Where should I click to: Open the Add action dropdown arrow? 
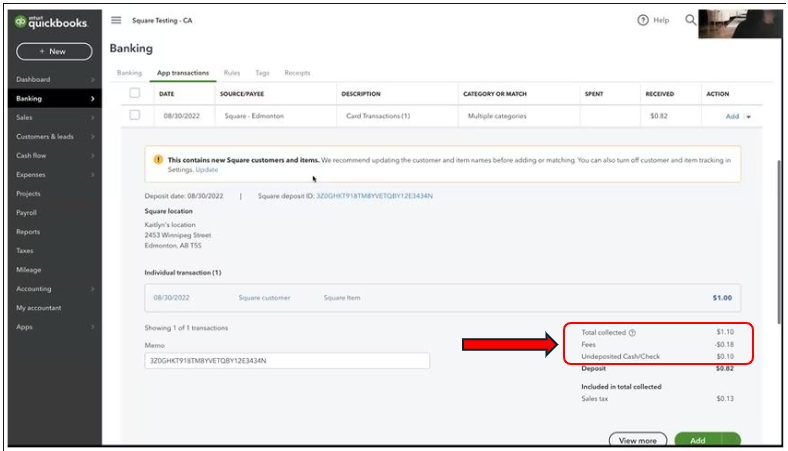(x=748, y=117)
